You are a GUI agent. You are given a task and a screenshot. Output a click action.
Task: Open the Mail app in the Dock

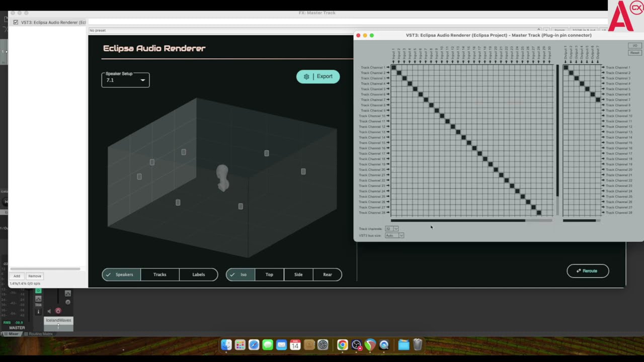tap(281, 345)
